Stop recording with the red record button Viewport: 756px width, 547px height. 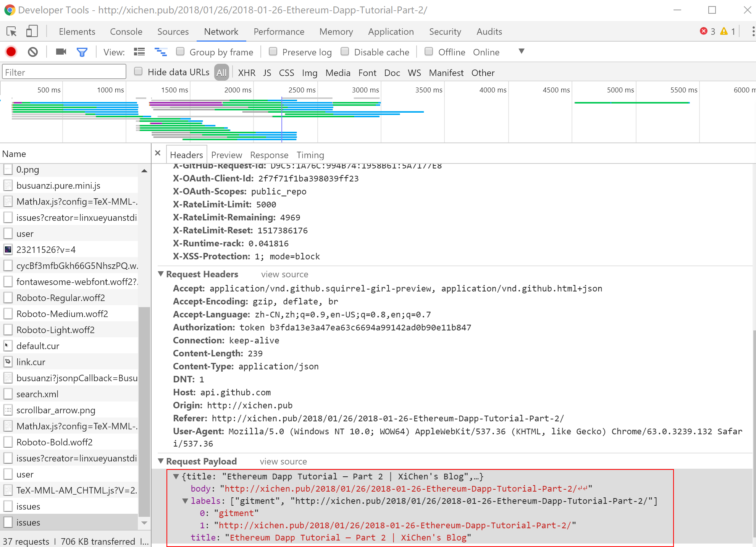point(11,52)
